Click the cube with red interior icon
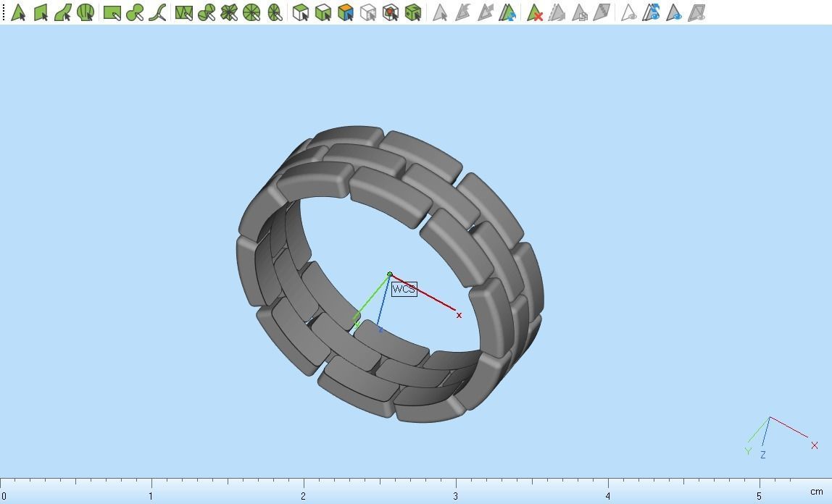 point(391,12)
